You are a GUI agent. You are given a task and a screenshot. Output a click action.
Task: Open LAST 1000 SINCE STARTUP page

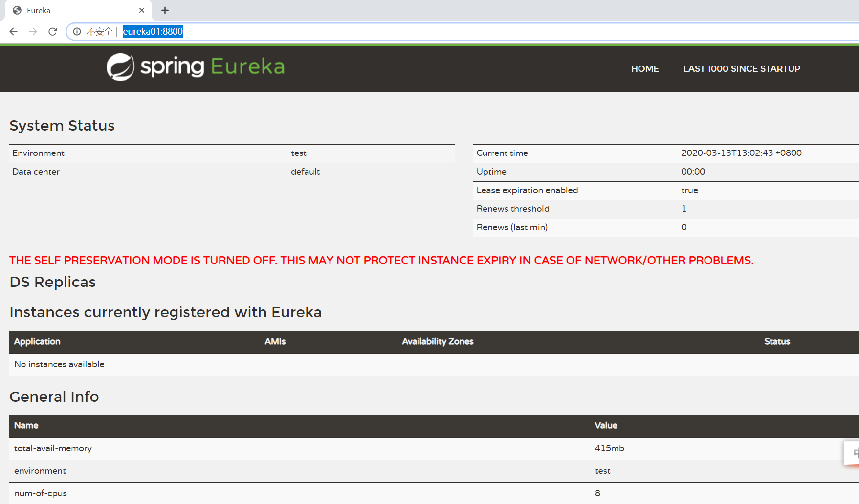(x=742, y=69)
